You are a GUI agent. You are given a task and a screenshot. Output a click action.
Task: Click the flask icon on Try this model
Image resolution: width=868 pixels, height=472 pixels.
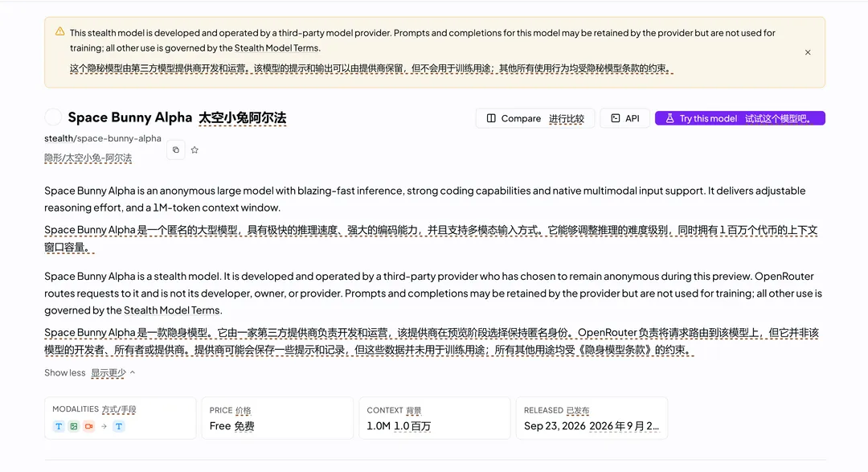(x=669, y=118)
